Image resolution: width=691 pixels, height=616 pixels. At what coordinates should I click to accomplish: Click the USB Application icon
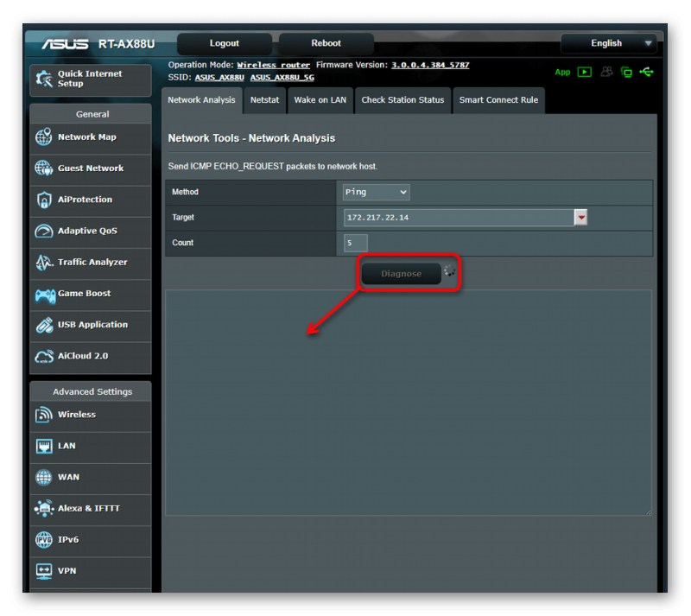44,325
